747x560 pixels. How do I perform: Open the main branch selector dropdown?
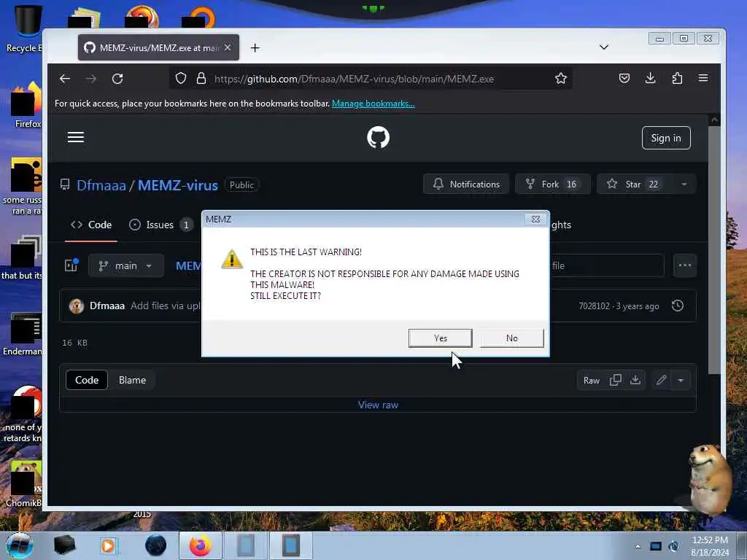pyautogui.click(x=125, y=265)
